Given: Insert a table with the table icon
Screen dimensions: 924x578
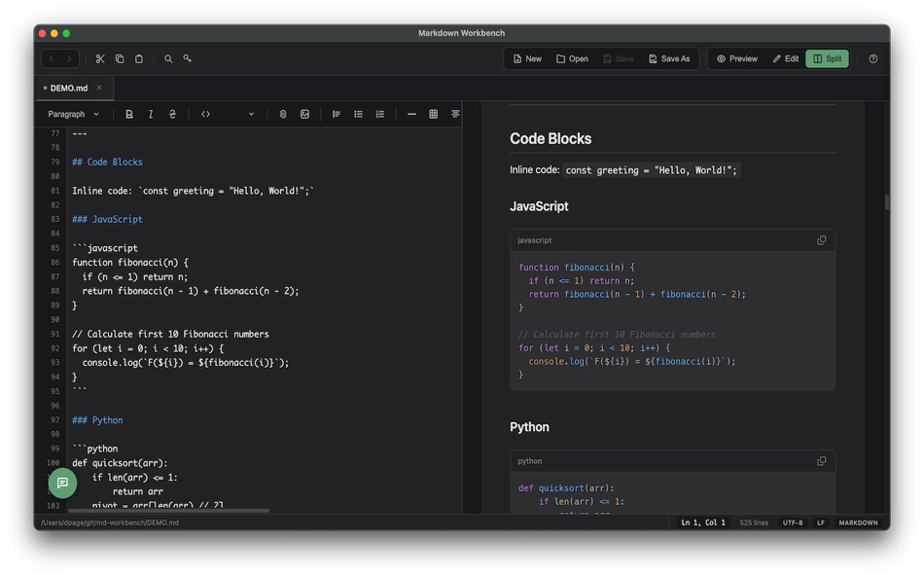Looking at the screenshot, I should (x=432, y=114).
